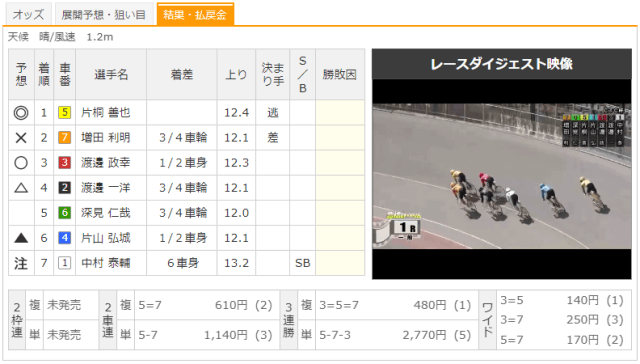Click white car number 1 badge

(64, 263)
